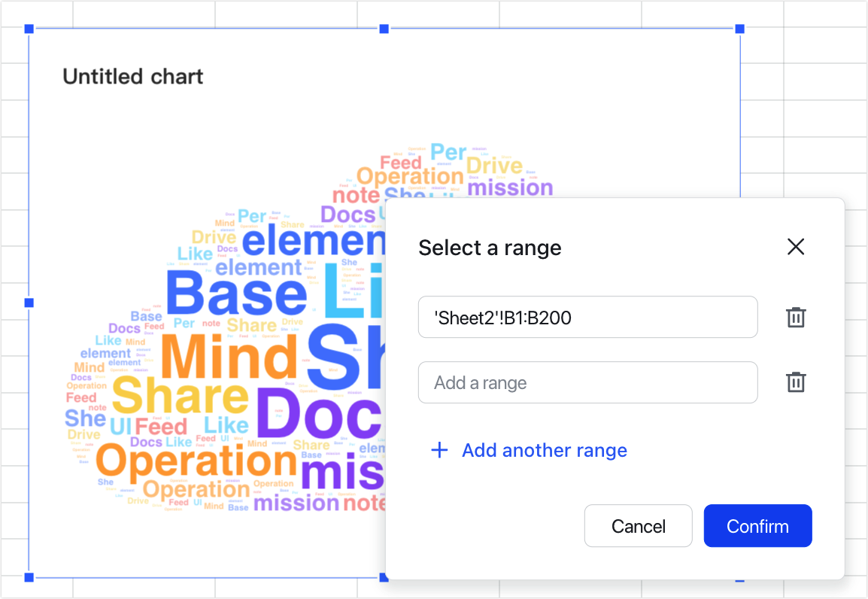Screen dimensions: 868x599
Task: Select the Untitled chart title text
Action: (x=132, y=76)
